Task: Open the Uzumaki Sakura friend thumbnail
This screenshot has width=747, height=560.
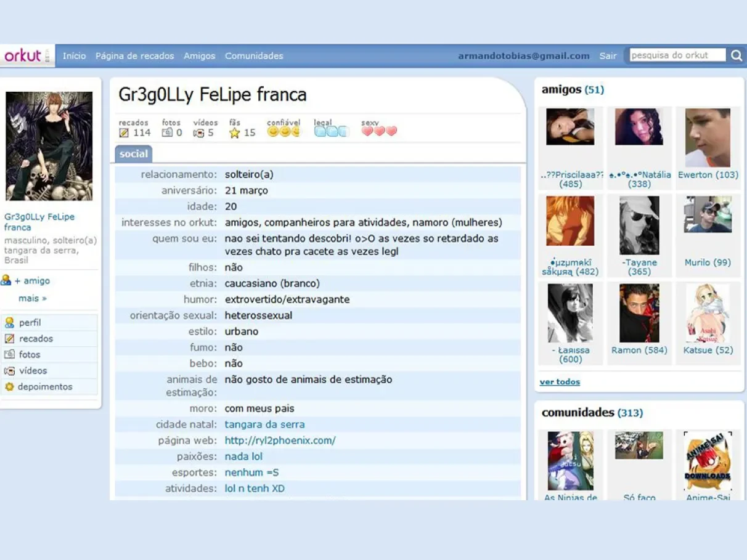Action: point(570,221)
